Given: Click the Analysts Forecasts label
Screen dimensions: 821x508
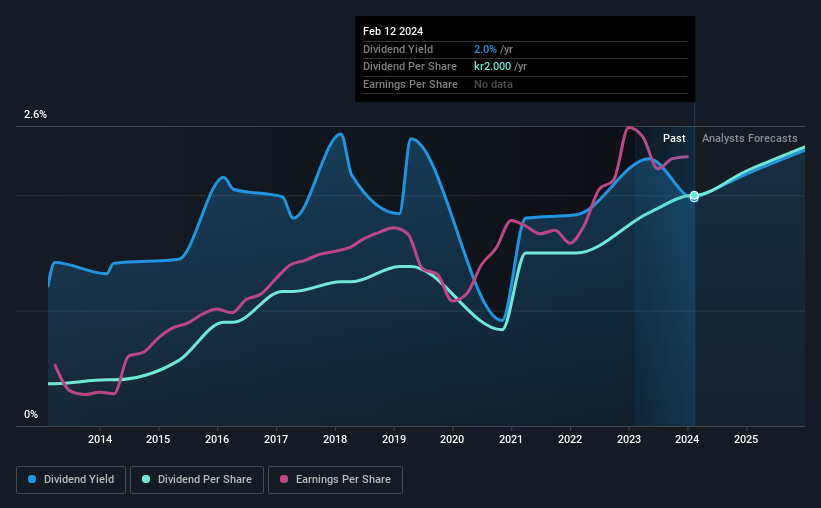Looking at the screenshot, I should pyautogui.click(x=749, y=138).
